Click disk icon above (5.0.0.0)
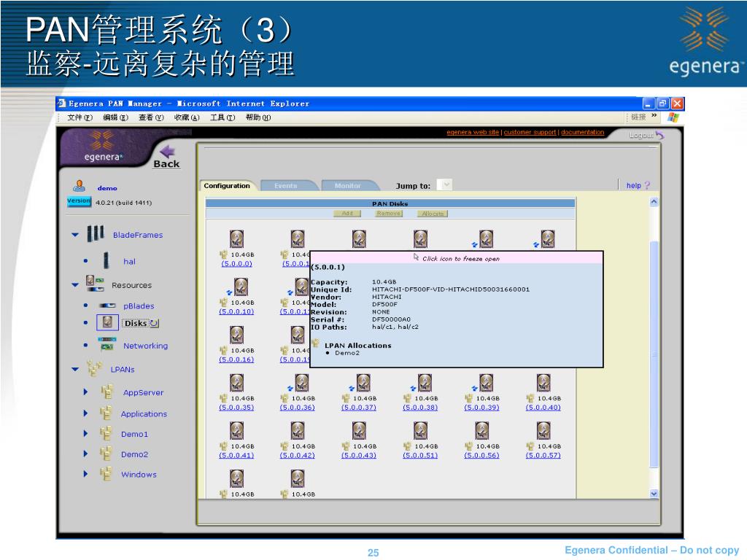Viewport: 747px width, 560px height. 237,239
